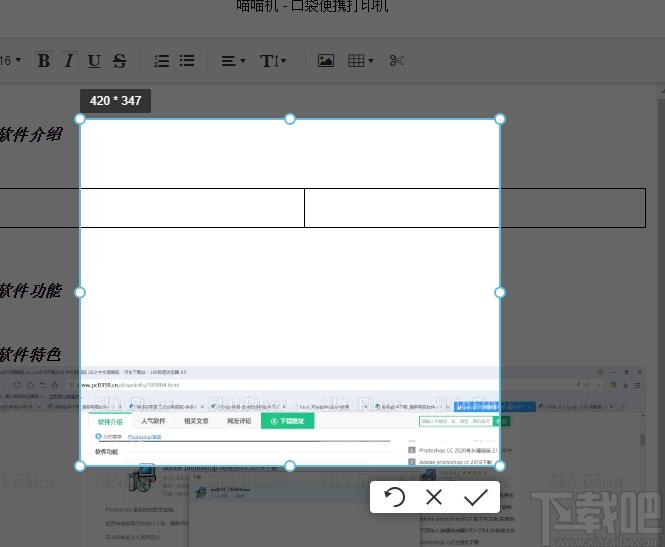Insert a numbered list

click(x=162, y=61)
